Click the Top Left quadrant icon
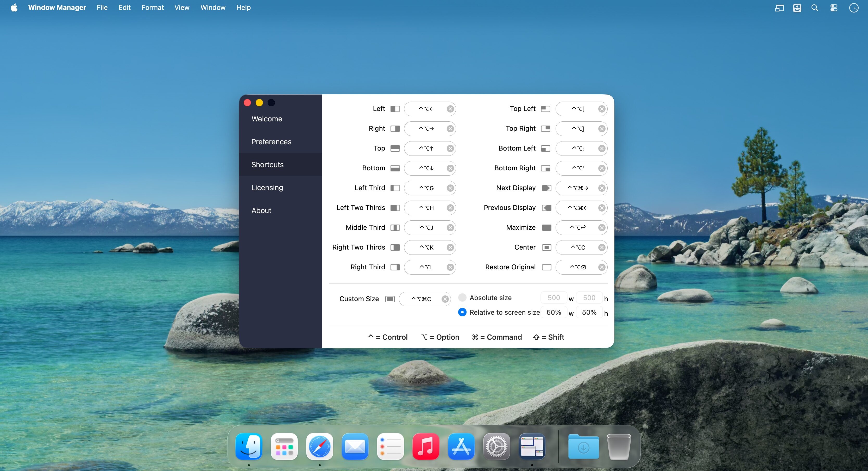 click(545, 109)
